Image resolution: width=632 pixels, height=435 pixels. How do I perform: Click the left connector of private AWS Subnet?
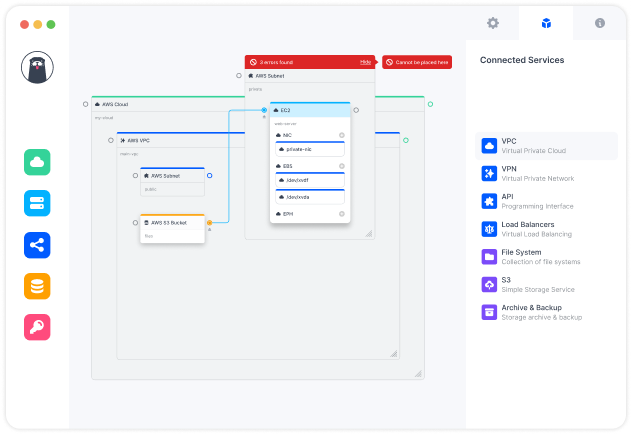click(239, 75)
